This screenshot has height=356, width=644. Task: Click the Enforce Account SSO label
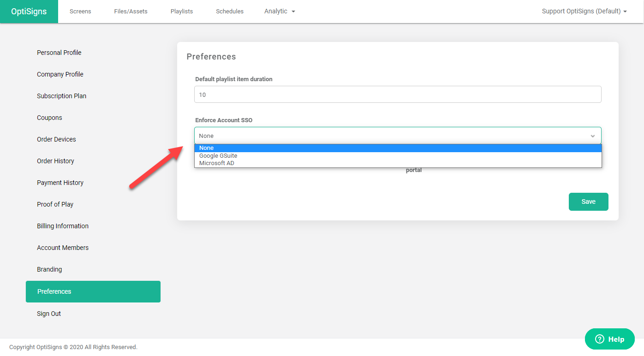224,120
